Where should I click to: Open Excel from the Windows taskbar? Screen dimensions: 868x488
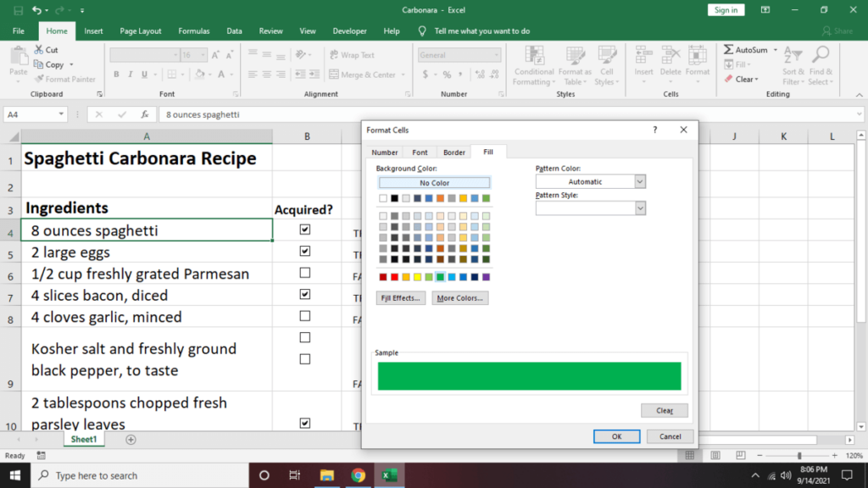389,475
